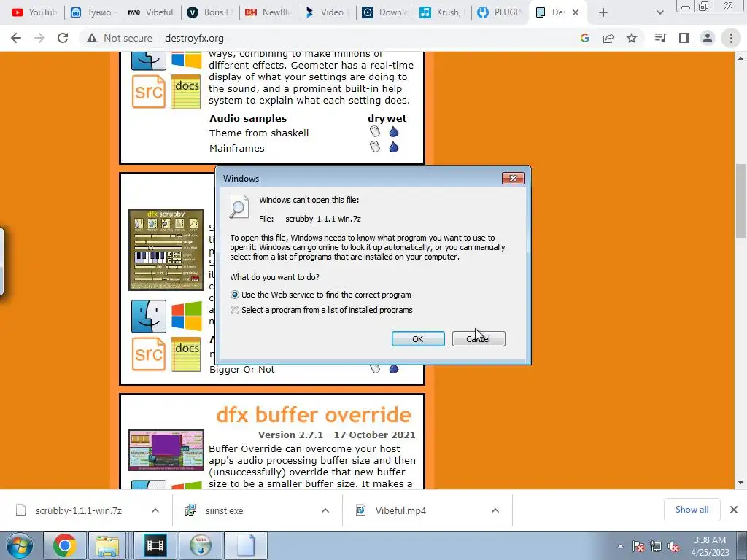
Task: Click the Not secure warning icon
Action: [92, 38]
